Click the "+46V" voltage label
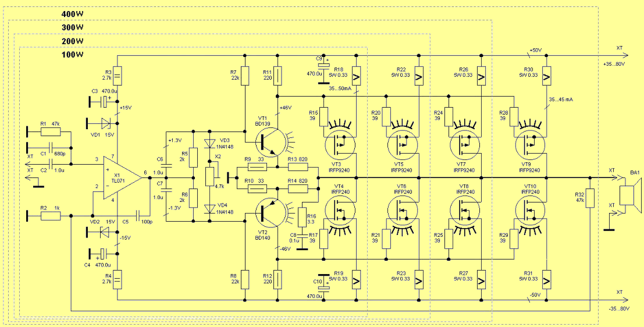 (286, 108)
